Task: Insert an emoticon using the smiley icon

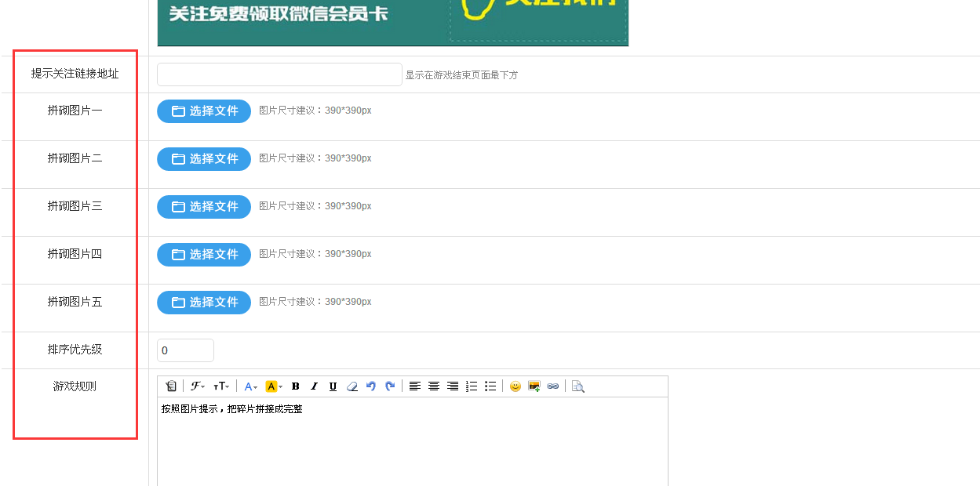Action: 516,386
